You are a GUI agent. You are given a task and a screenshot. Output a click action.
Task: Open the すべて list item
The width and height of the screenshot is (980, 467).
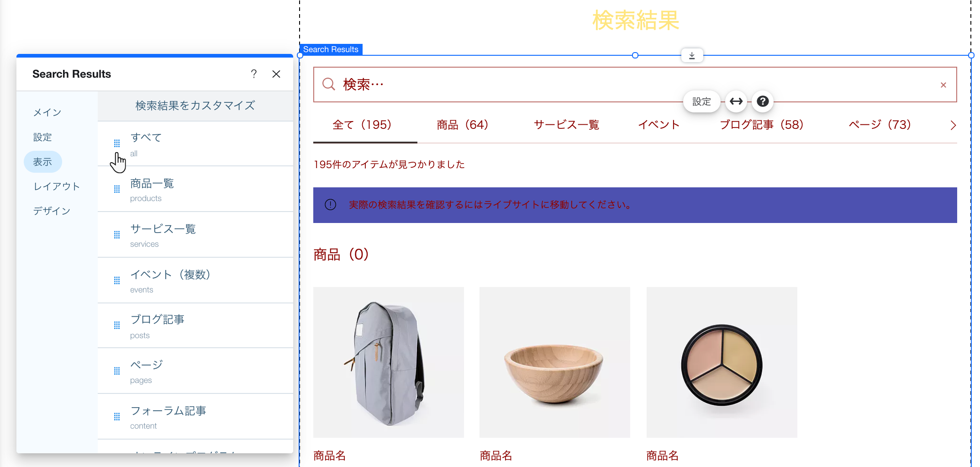click(195, 143)
